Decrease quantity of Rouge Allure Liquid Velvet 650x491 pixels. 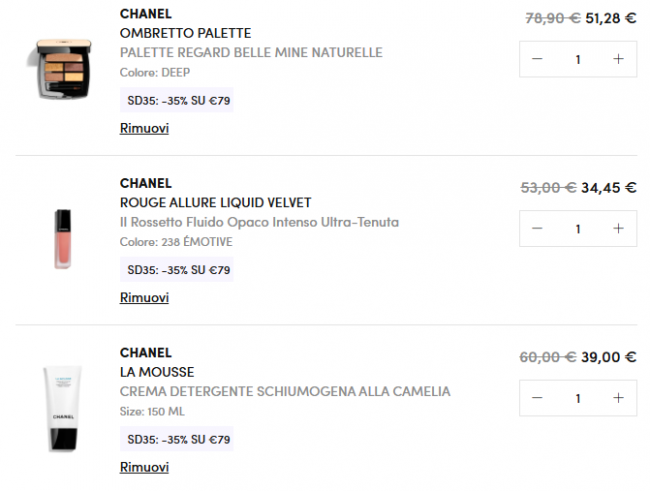(x=537, y=229)
